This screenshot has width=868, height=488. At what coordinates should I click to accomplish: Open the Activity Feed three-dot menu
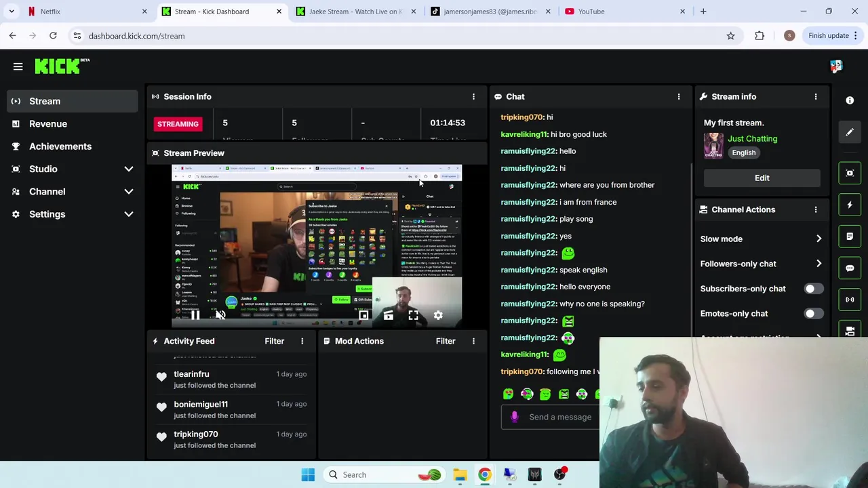pyautogui.click(x=302, y=341)
